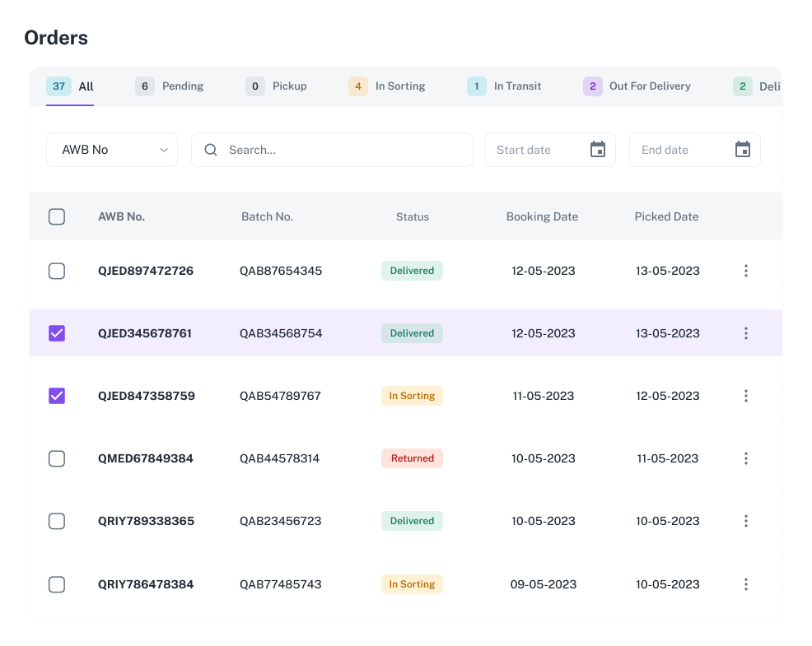This screenshot has height=646, width=812.
Task: Click the Start date calendar icon
Action: pos(598,150)
